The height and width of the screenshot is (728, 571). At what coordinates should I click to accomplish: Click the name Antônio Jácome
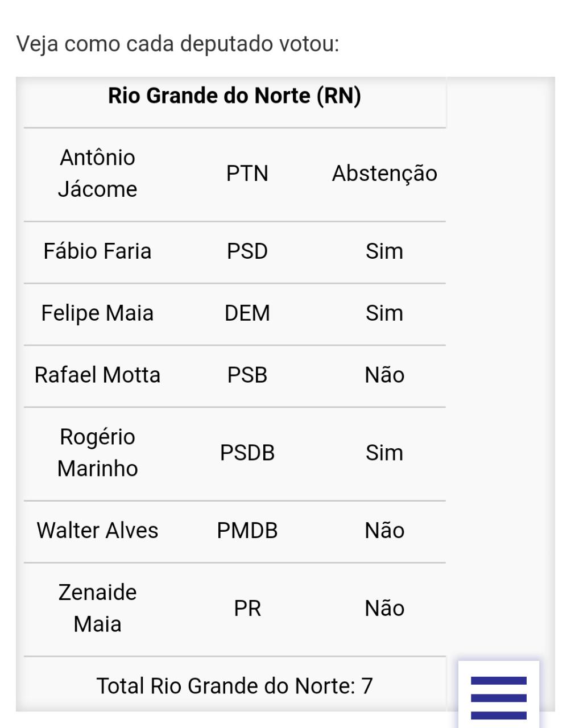click(x=97, y=173)
